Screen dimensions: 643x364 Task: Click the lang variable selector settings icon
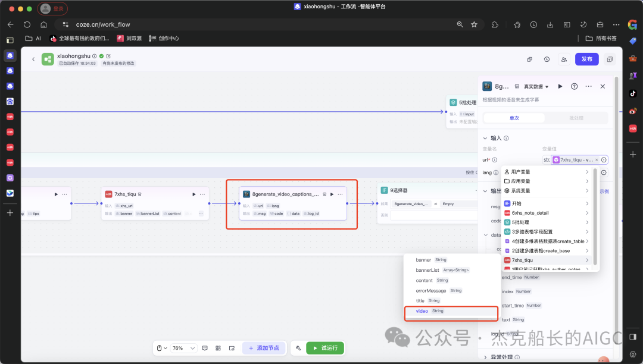pos(604,172)
